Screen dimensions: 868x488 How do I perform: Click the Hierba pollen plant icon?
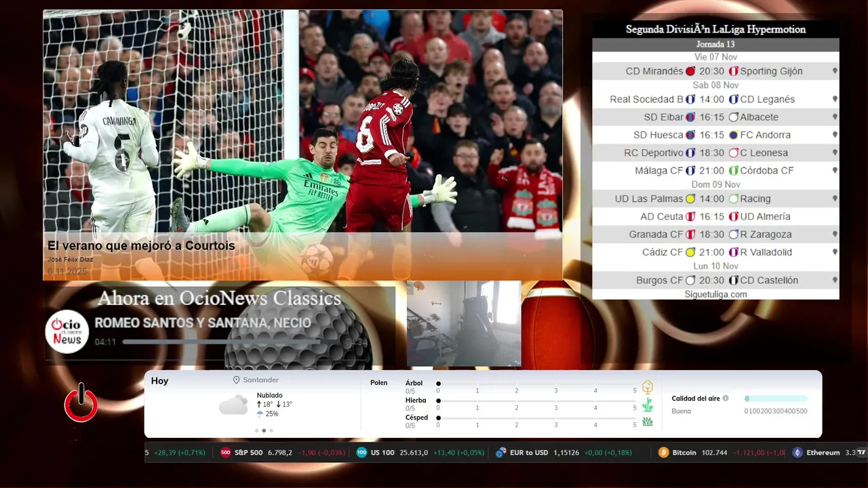click(648, 405)
